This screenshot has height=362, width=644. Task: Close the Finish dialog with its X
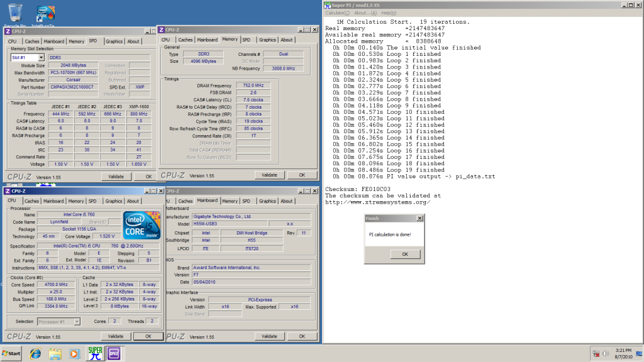click(419, 218)
